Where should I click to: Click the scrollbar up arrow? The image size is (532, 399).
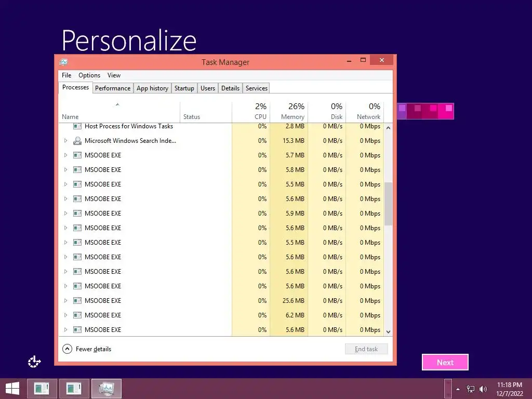(388, 128)
